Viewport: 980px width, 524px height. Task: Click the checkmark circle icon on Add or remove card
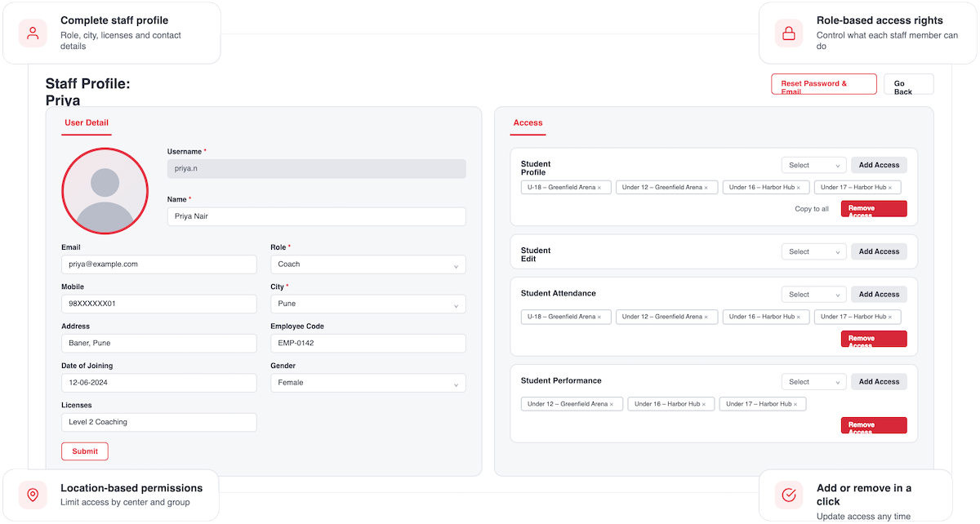pos(789,495)
